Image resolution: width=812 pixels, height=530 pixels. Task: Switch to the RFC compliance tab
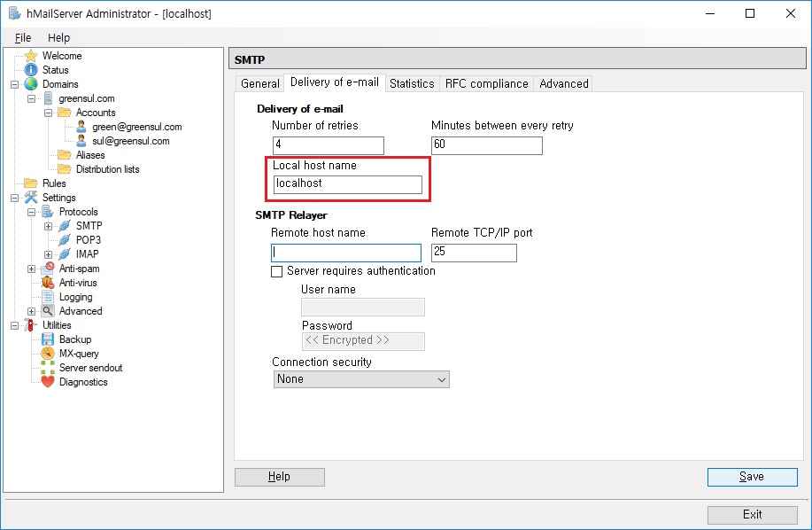(x=486, y=82)
